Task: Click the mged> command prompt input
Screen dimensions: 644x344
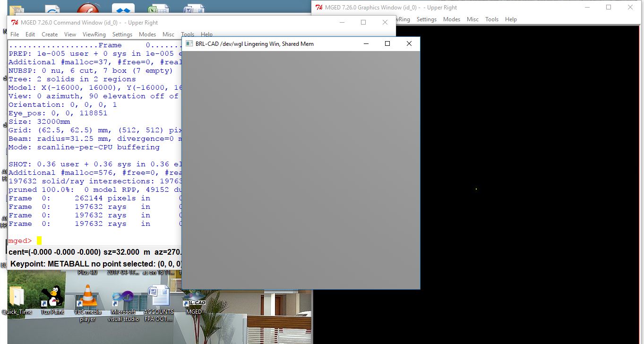Action: [39, 241]
